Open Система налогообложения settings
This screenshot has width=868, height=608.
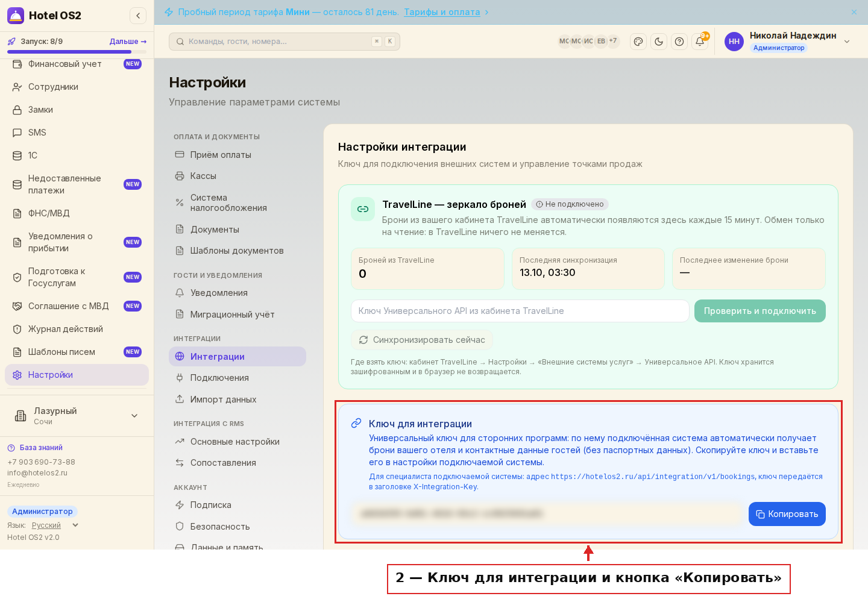pos(237,202)
